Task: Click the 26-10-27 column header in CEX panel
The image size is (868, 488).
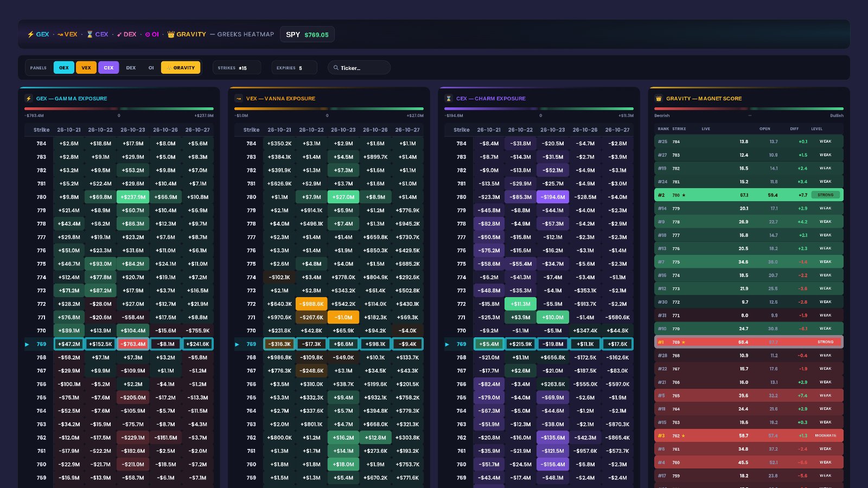Action: [x=617, y=130]
